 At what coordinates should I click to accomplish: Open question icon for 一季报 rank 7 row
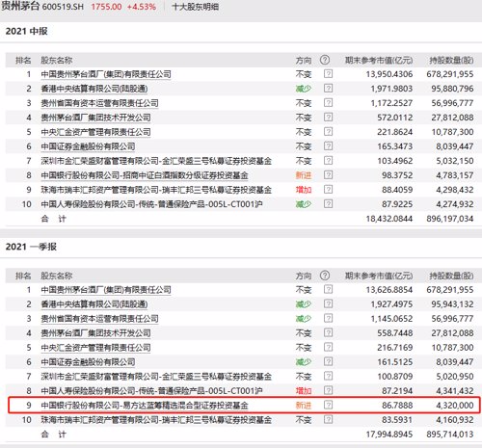point(328,376)
